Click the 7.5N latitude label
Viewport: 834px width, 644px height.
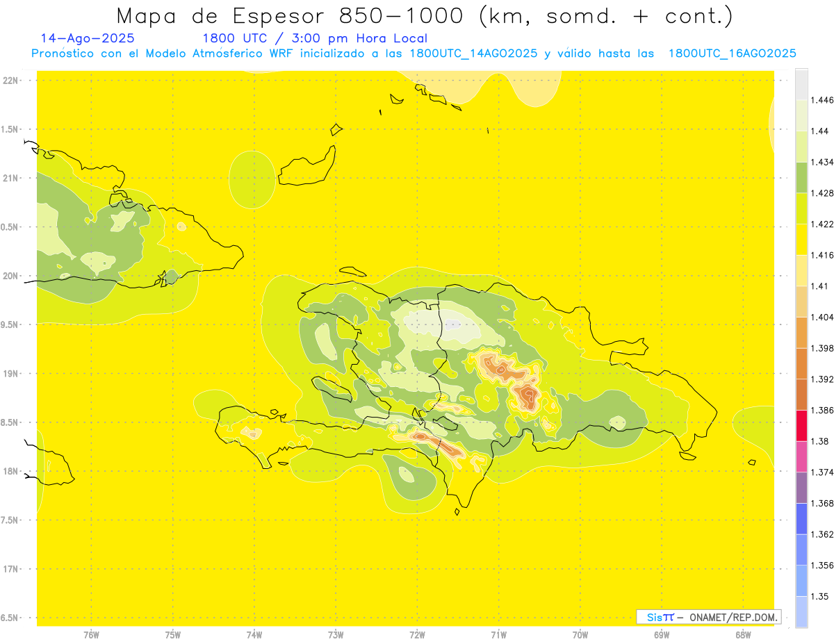coord(10,520)
